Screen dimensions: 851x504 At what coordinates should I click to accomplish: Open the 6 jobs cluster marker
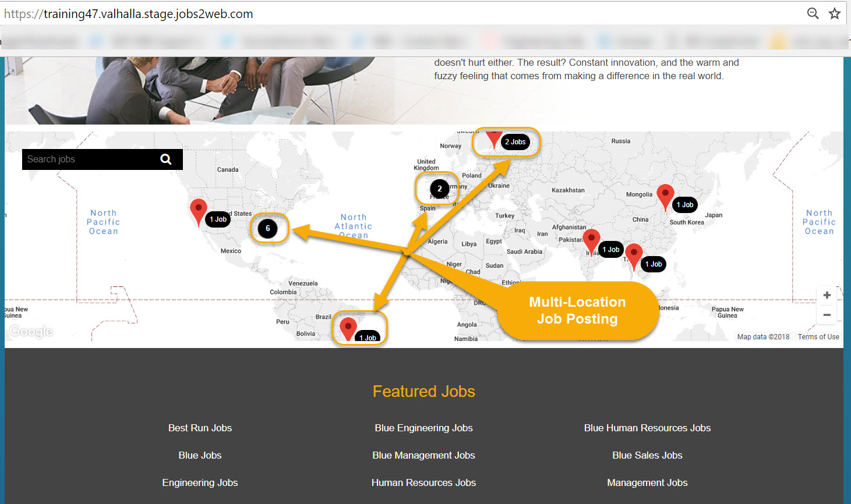268,228
